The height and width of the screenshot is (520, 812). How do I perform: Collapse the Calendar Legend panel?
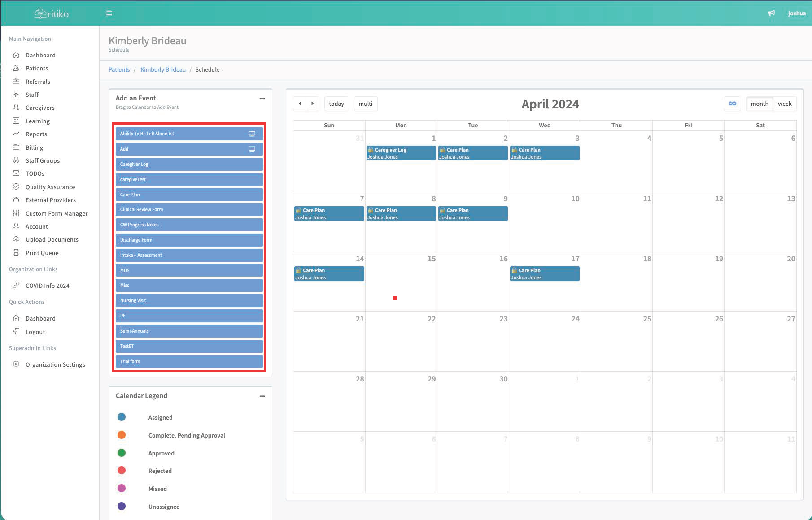click(x=262, y=396)
